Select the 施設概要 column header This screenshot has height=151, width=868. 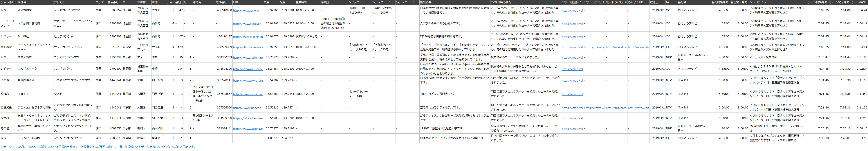click(425, 2)
